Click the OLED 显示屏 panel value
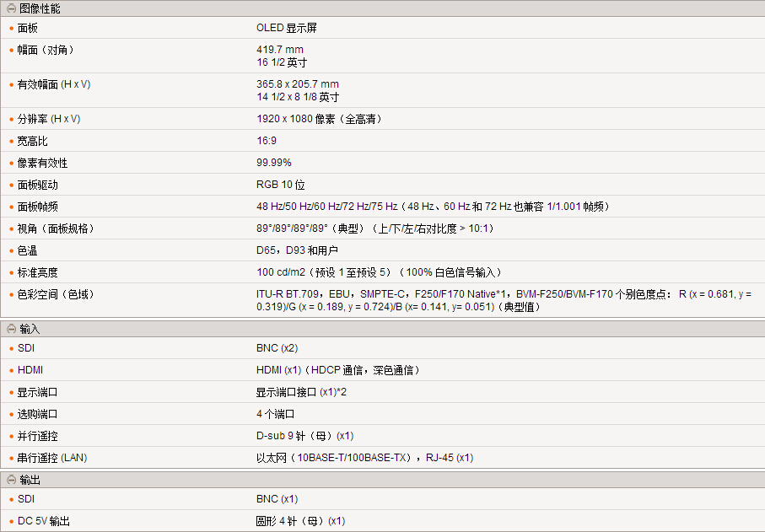This screenshot has width=765, height=532. point(287,28)
